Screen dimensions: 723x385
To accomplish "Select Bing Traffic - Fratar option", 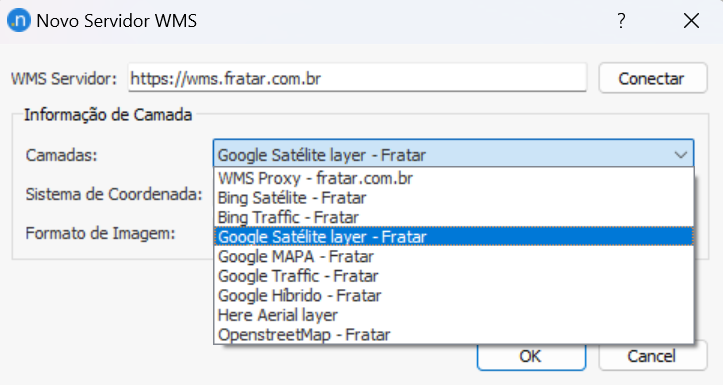I will pos(454,217).
